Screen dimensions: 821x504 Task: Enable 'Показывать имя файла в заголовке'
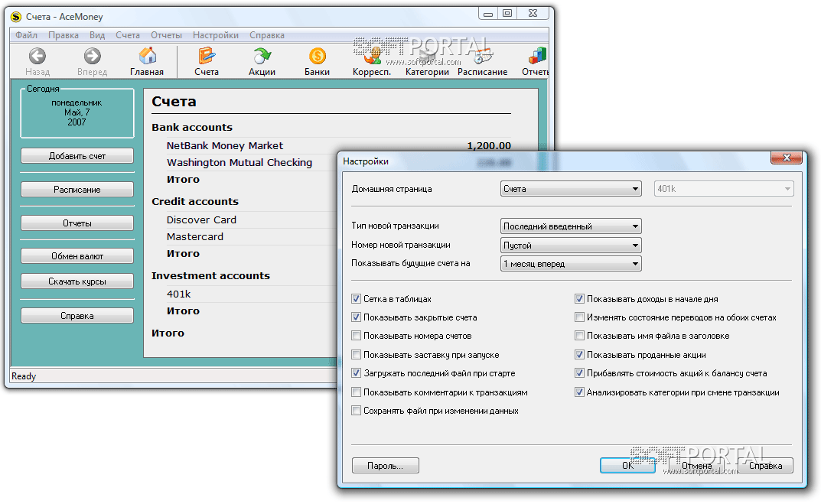[x=579, y=336]
